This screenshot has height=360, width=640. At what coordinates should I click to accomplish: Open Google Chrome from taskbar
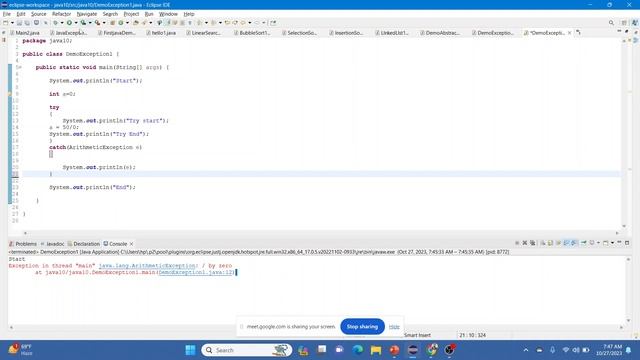click(x=431, y=350)
